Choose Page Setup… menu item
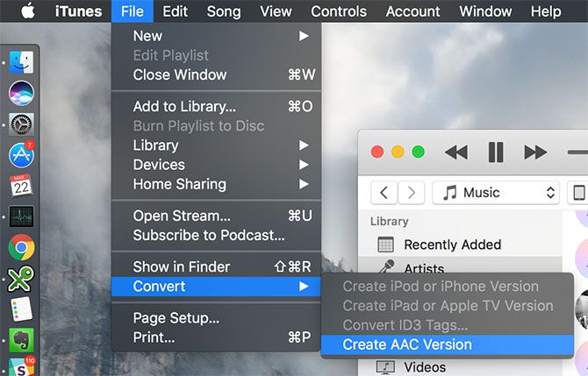This screenshot has width=588, height=376. tap(216, 318)
